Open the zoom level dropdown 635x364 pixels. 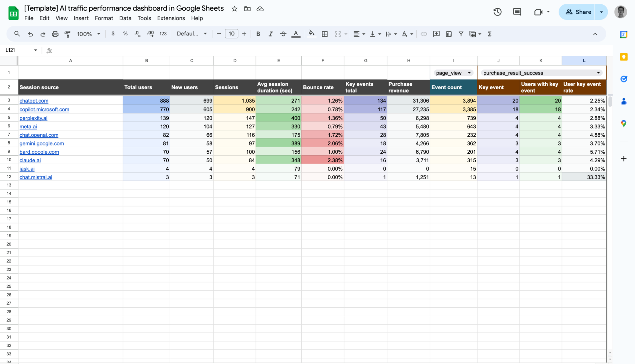point(89,34)
